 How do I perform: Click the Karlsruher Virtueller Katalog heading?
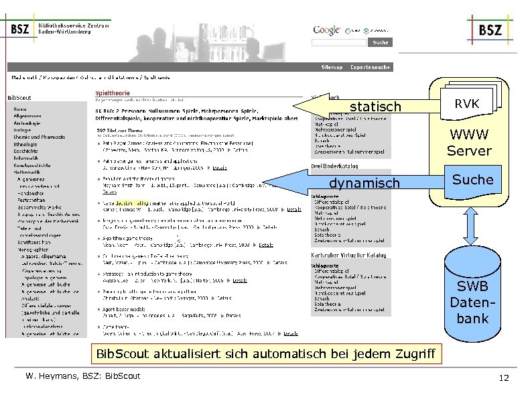(x=349, y=255)
